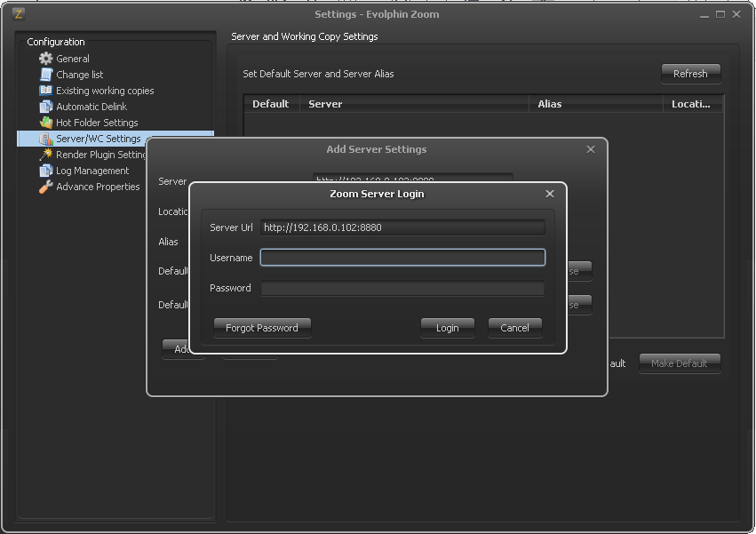Focus the Username input field
The image size is (756, 534).
(402, 257)
